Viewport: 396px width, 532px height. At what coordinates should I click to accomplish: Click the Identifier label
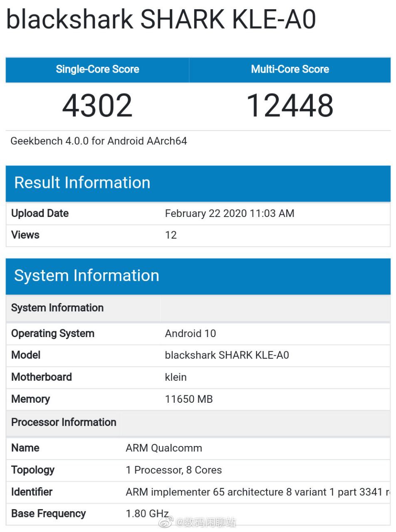click(32, 492)
